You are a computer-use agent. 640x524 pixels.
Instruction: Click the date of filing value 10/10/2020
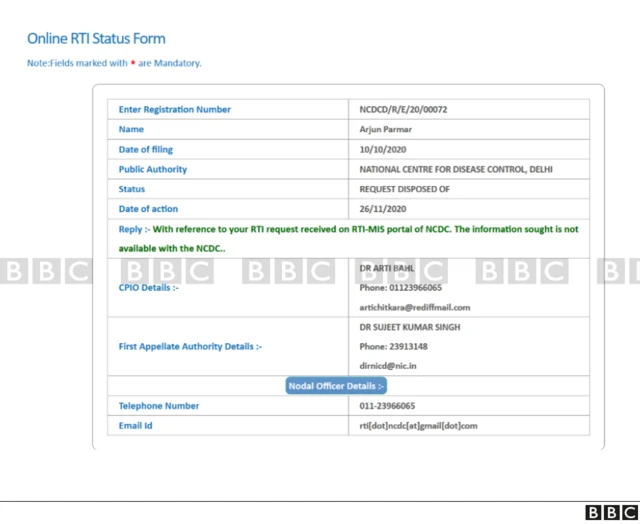click(381, 150)
